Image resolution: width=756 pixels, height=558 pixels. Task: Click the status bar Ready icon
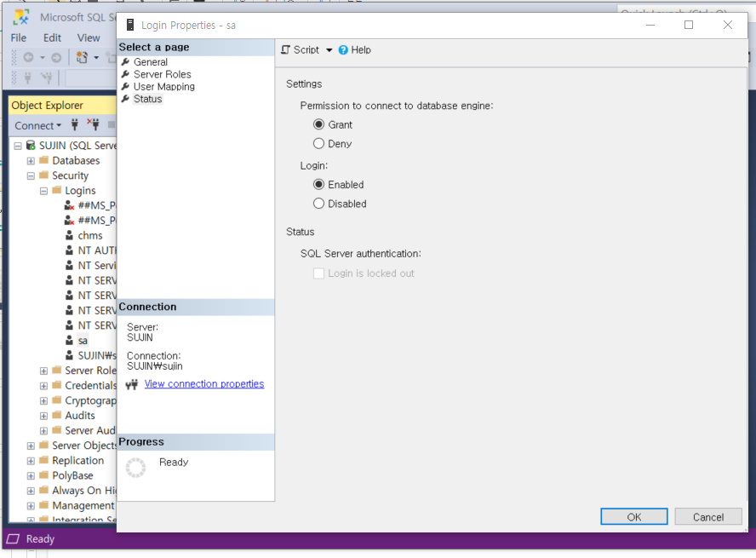pyautogui.click(x=14, y=538)
